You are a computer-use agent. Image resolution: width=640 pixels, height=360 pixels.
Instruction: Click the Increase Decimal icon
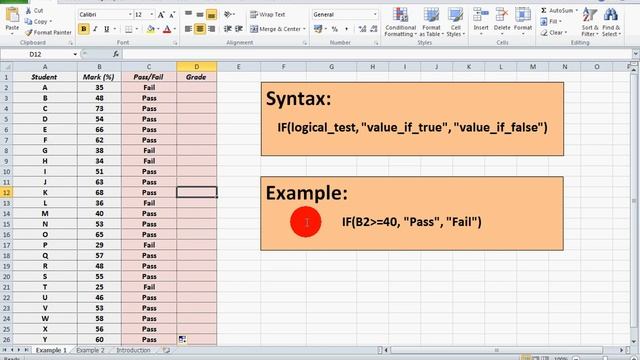362,29
